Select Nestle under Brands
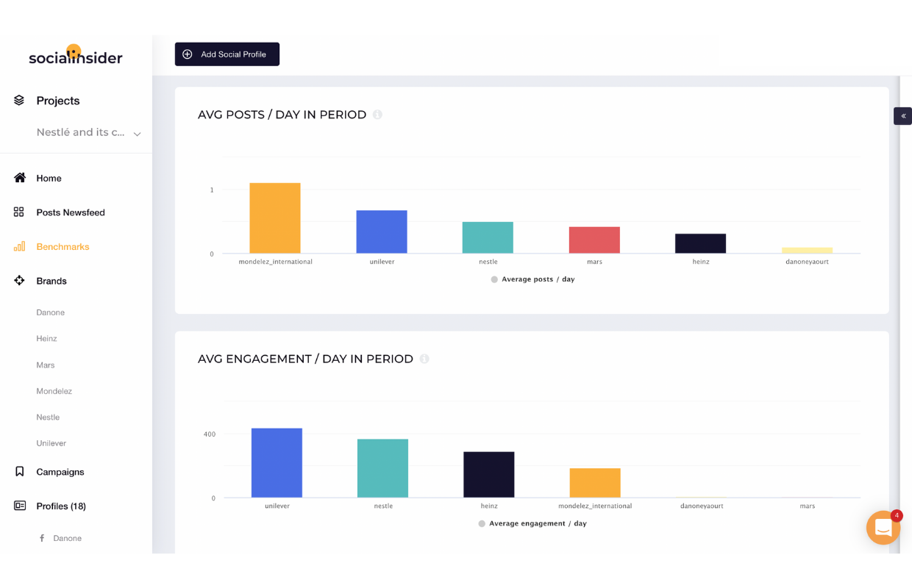The height and width of the screenshot is (588, 912). point(48,417)
